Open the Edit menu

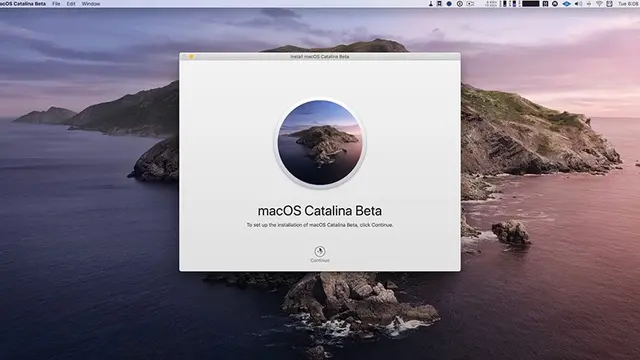click(x=71, y=4)
